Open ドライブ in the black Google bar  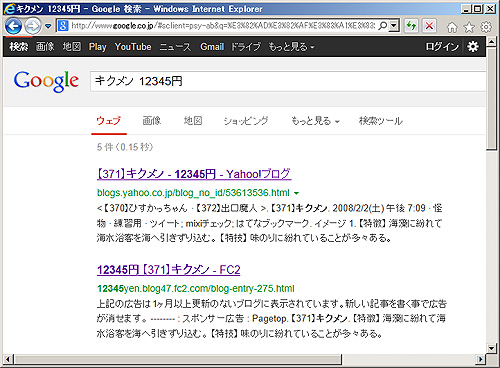point(246,47)
